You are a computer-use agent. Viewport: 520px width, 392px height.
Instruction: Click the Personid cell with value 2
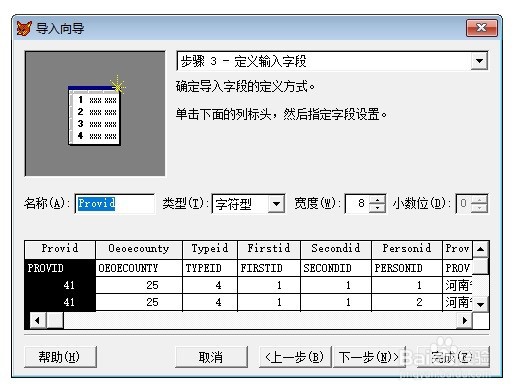pyautogui.click(x=407, y=302)
